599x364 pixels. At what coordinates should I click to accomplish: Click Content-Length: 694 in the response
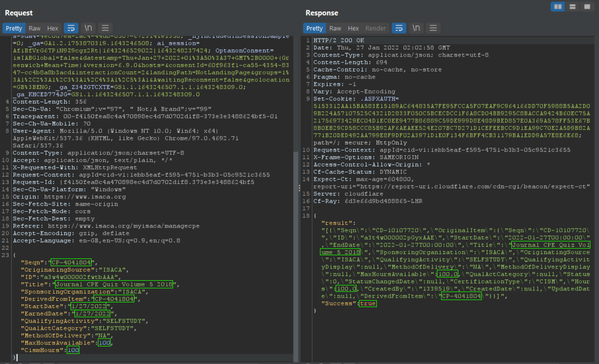click(x=350, y=62)
